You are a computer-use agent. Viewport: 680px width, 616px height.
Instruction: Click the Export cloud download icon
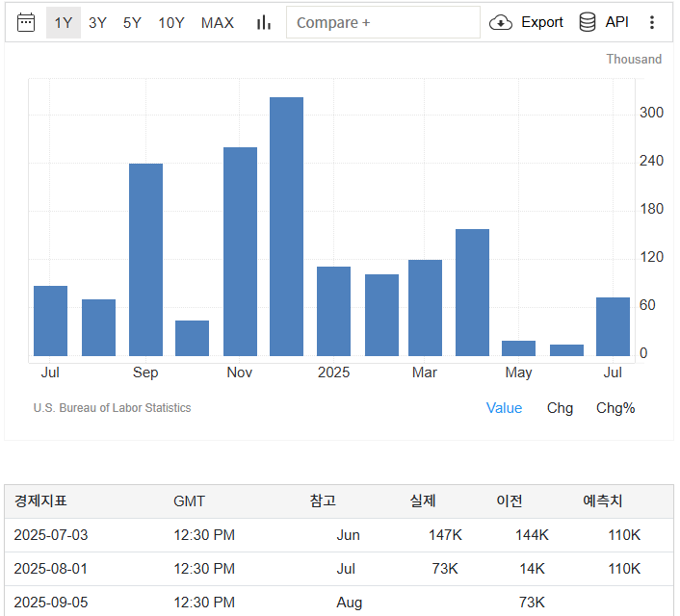501,22
